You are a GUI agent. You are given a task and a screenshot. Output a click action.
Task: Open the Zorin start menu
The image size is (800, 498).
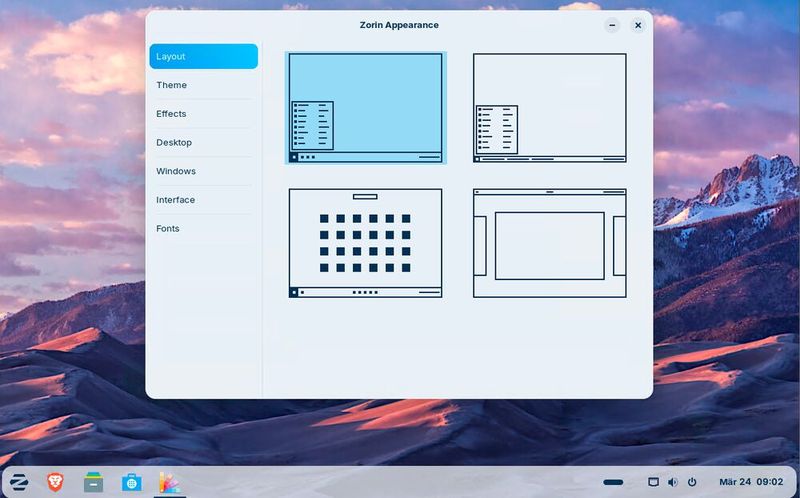click(x=19, y=482)
